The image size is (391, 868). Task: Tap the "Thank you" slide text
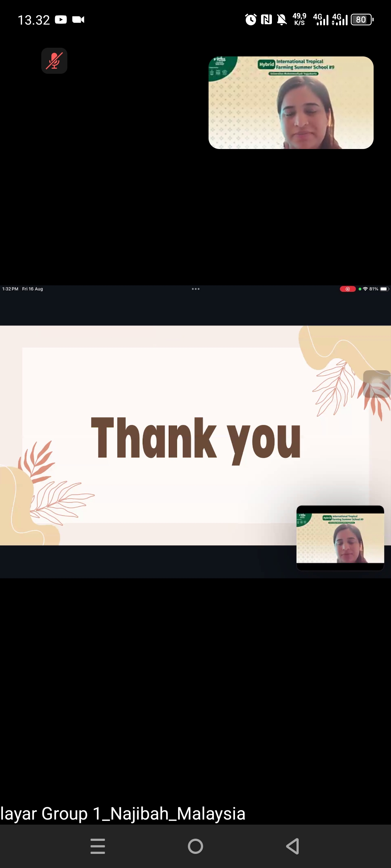coord(195,439)
